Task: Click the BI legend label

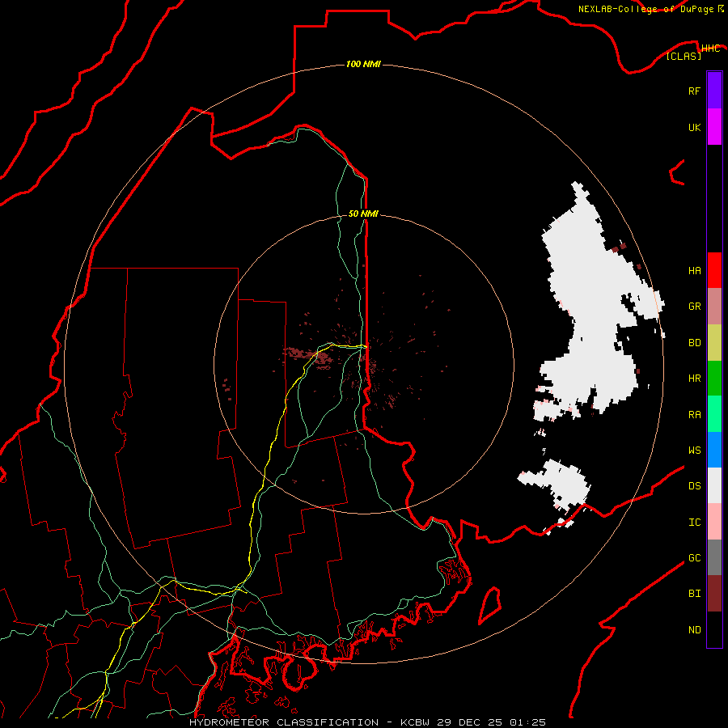Action: [694, 594]
